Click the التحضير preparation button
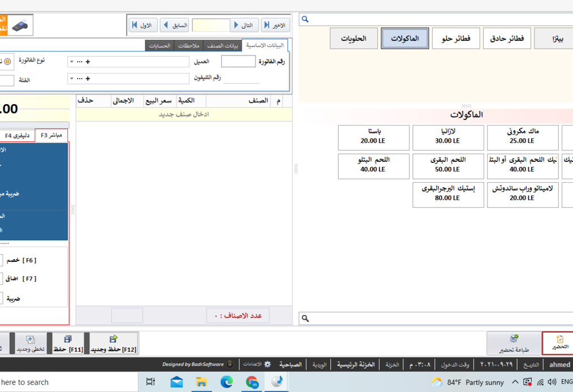 coord(559,343)
